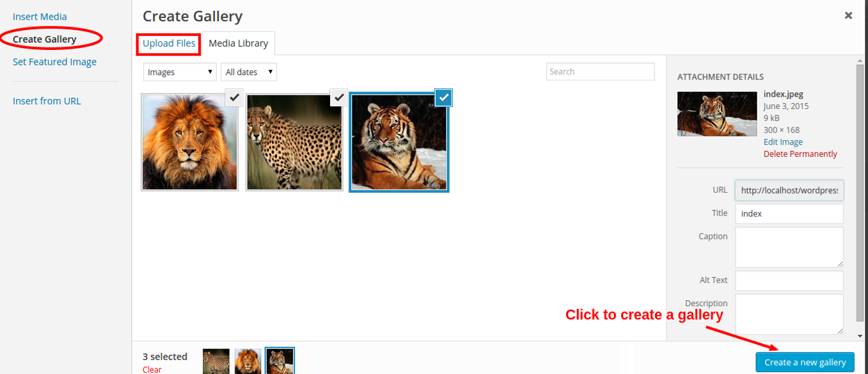Open Set Featured Image option

(54, 62)
